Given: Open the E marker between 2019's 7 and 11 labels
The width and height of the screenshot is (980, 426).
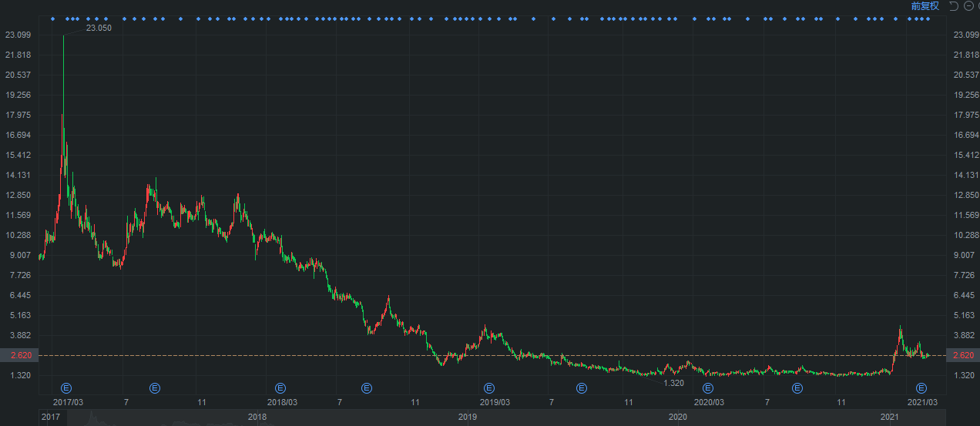Looking at the screenshot, I should coord(582,387).
